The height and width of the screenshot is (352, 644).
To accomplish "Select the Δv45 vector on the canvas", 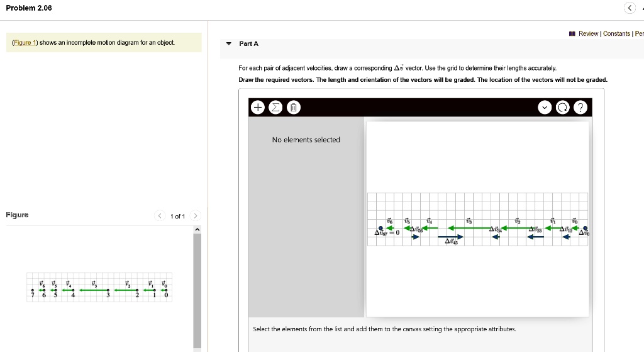I will coord(450,237).
